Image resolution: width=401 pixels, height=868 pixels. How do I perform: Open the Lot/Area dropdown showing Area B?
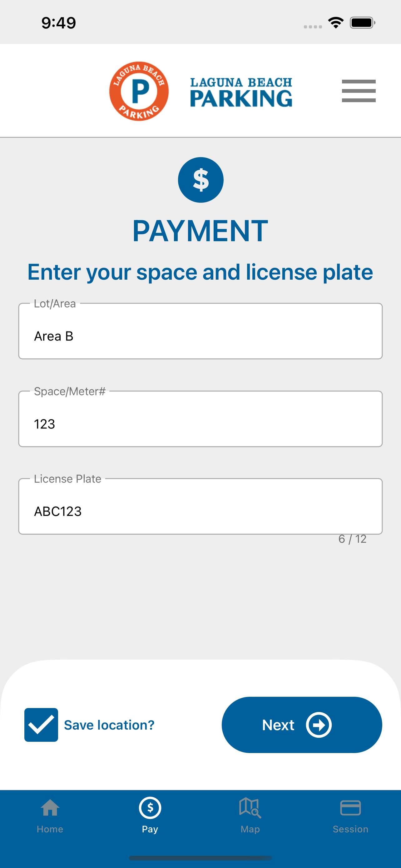[x=200, y=331]
